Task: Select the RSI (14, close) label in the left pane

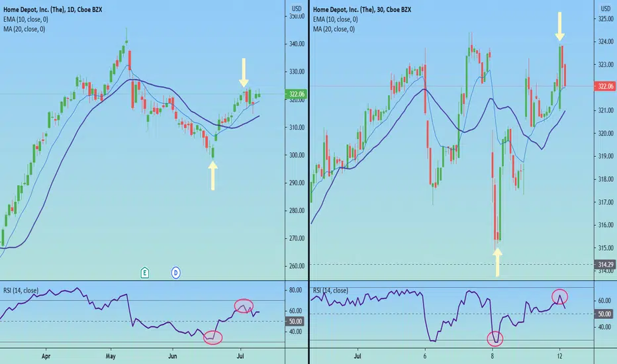Action: click(x=21, y=291)
